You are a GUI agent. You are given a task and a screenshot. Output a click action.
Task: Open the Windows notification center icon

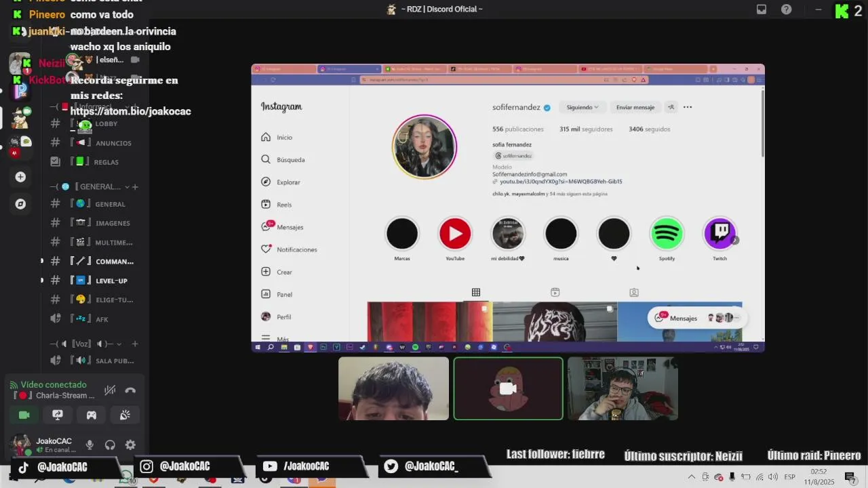850,477
